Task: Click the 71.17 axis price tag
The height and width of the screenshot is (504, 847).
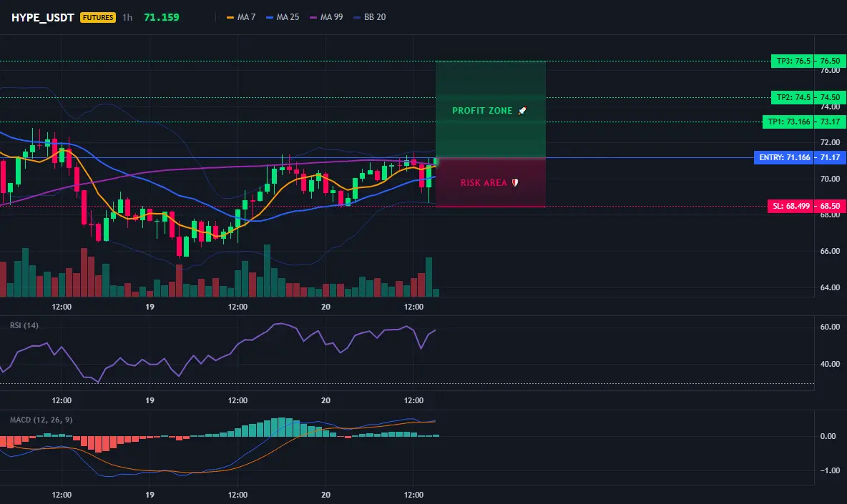Action: pyautogui.click(x=831, y=157)
